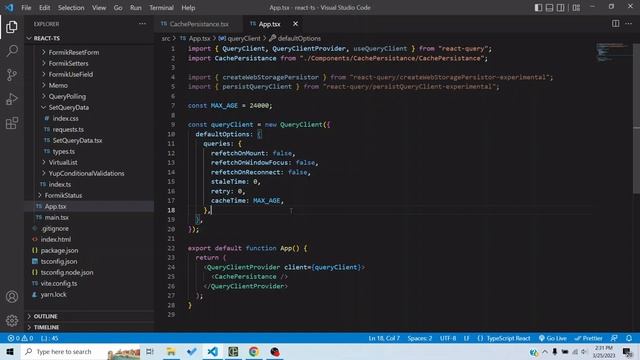Open Windows Start menu
640x360 pixels.
tap(10, 351)
